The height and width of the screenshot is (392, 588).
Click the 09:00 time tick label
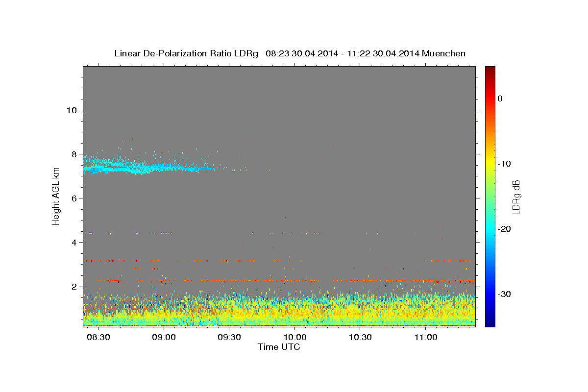click(x=164, y=338)
